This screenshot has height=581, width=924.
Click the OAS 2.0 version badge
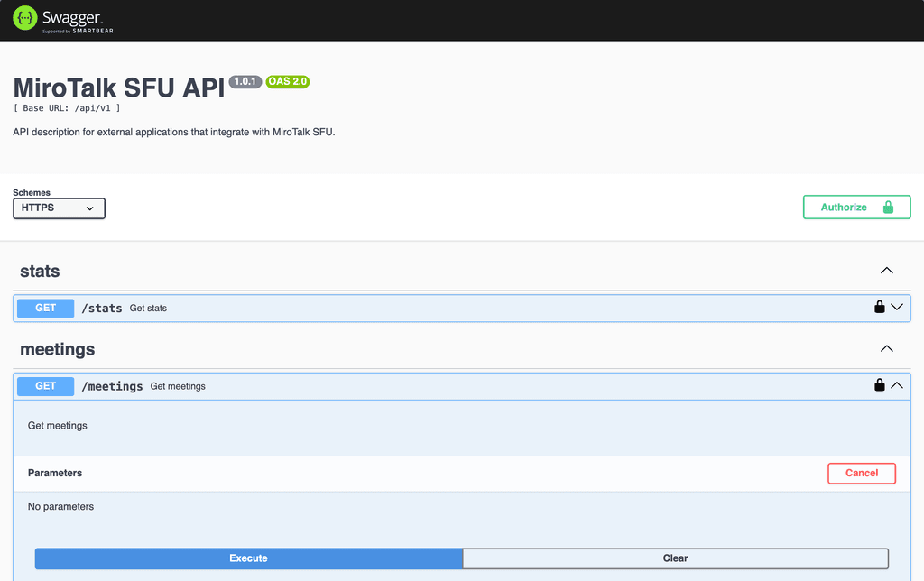coord(288,82)
